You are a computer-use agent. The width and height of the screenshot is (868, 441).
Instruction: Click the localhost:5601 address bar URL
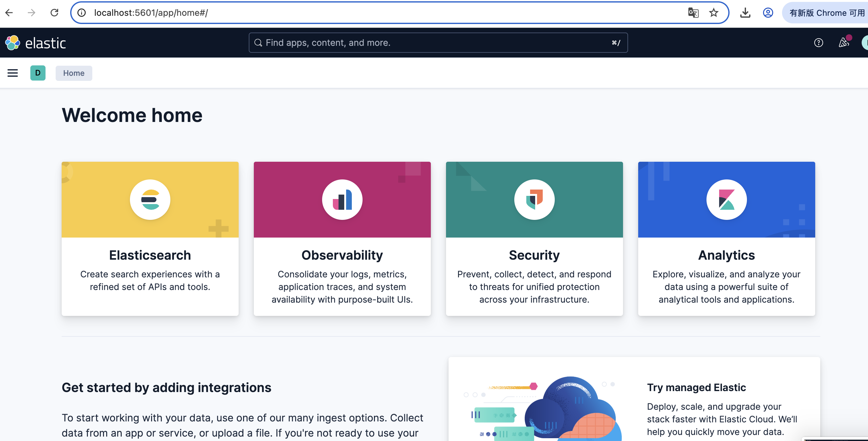coord(151,13)
